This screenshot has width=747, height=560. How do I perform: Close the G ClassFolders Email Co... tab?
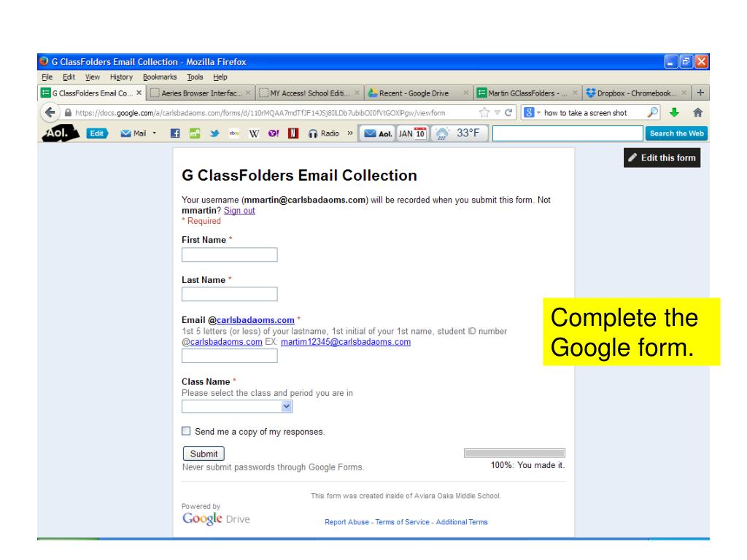pos(139,93)
